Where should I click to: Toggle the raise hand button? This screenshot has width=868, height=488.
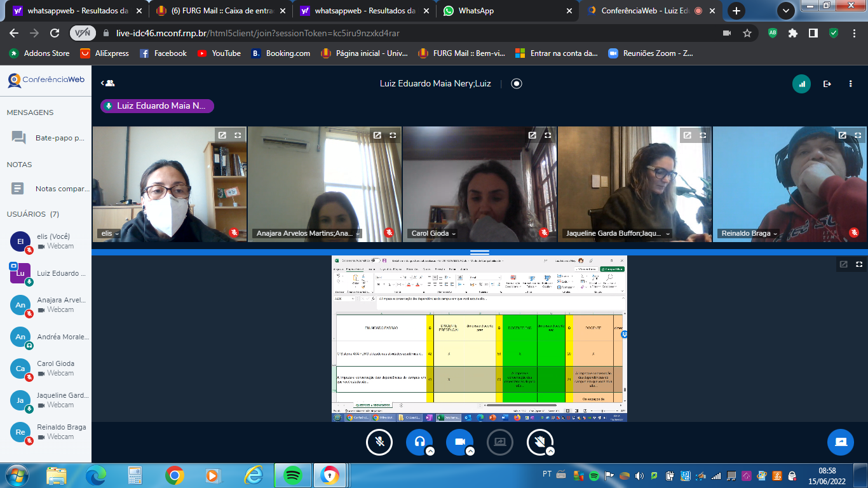539,442
